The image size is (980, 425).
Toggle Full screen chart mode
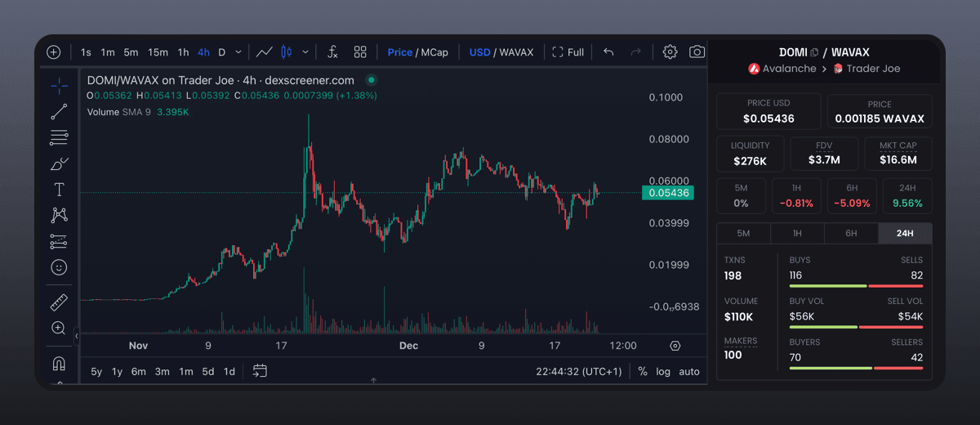pos(568,52)
